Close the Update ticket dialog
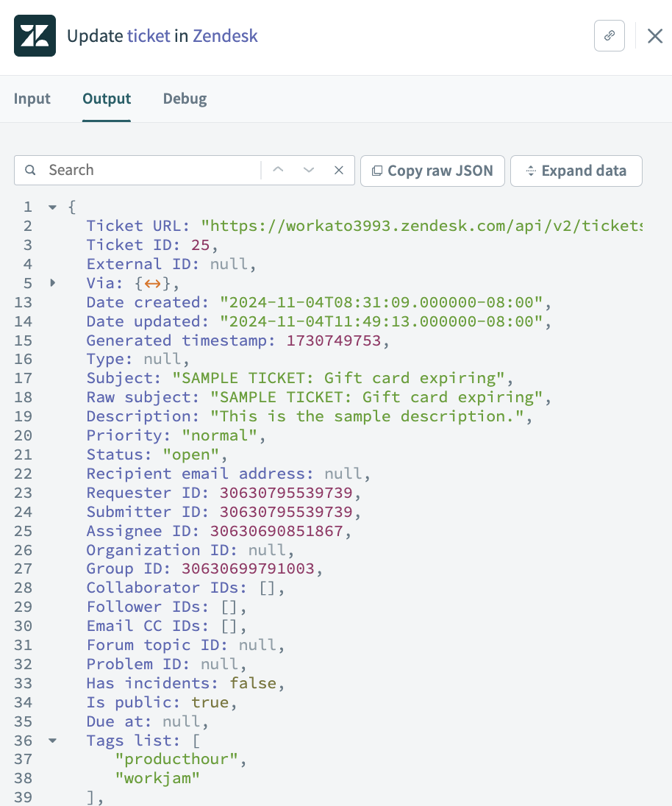Screen dimensions: 672x806 pyautogui.click(x=654, y=35)
